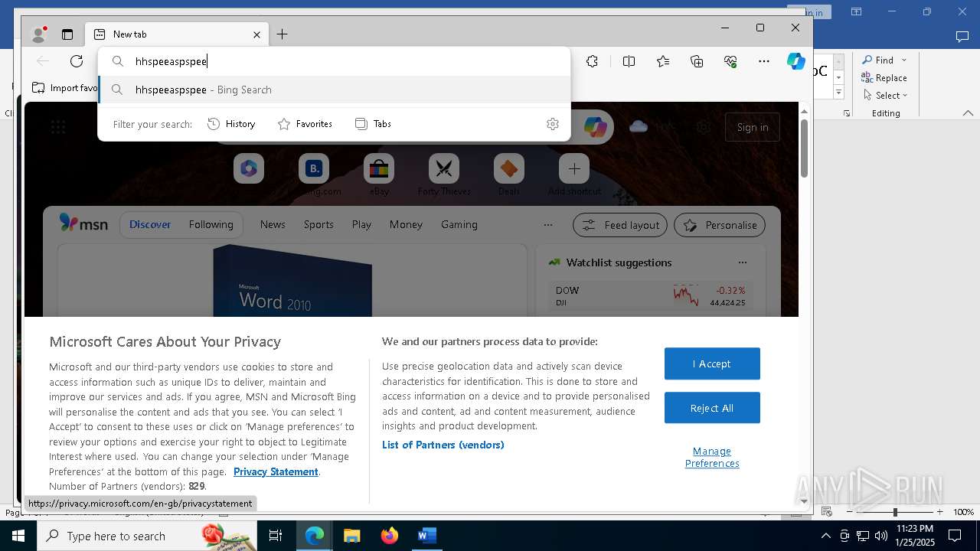Switch to the Following feed tab
This screenshot has height=551, width=980.
click(211, 225)
